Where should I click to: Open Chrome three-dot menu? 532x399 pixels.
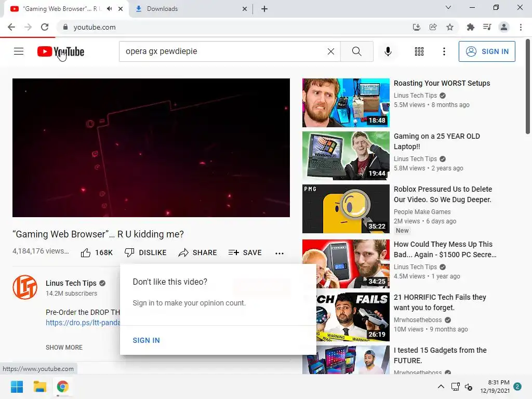[x=521, y=27]
